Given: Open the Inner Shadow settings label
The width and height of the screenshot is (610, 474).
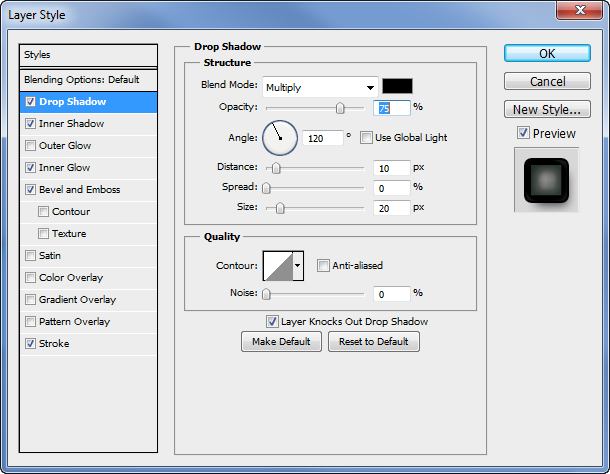Looking at the screenshot, I should pyautogui.click(x=72, y=124).
